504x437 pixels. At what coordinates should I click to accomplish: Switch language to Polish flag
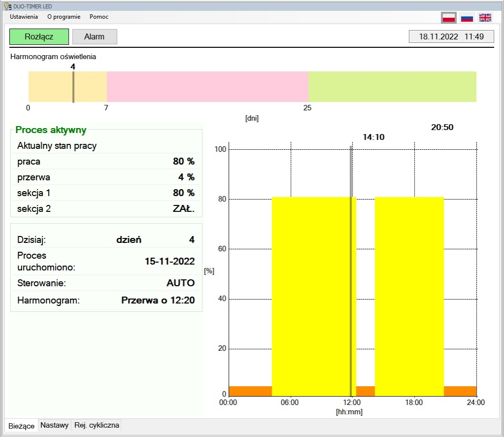click(448, 18)
